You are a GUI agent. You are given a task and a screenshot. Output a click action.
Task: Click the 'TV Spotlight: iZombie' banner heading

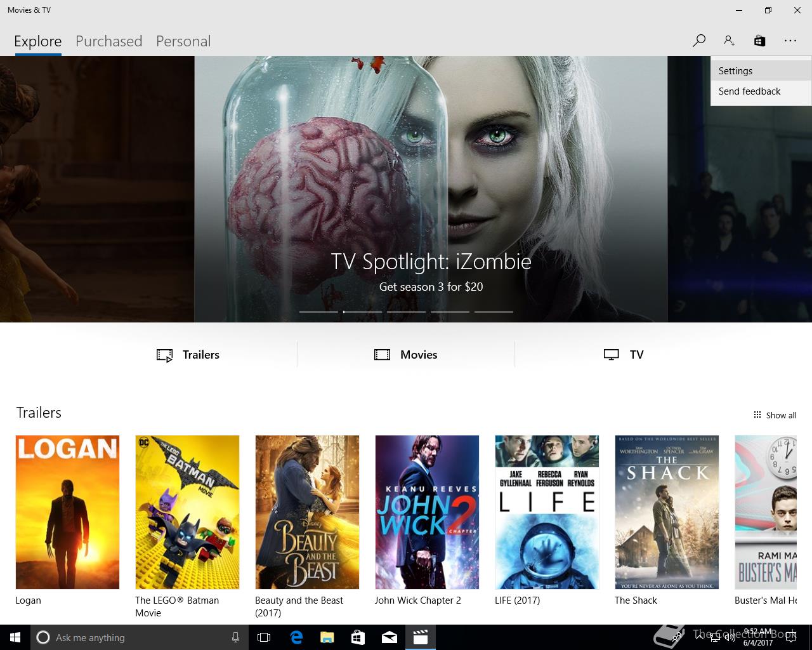(431, 262)
